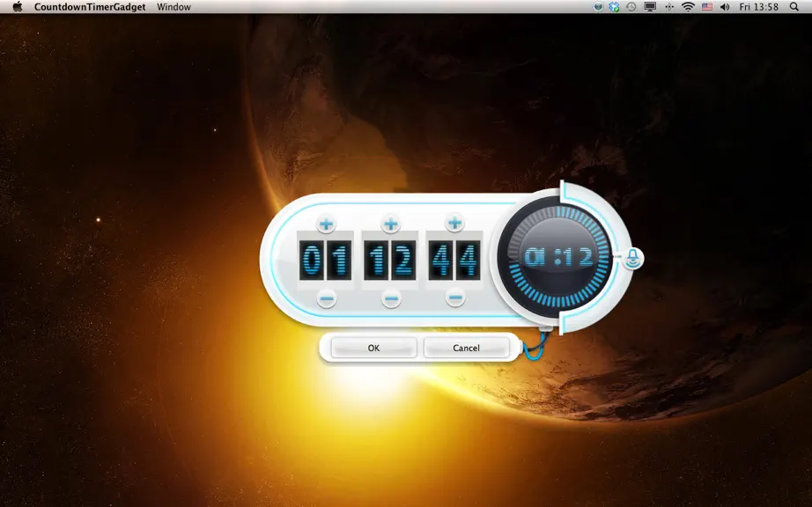Increase minutes with the plus button

(390, 224)
